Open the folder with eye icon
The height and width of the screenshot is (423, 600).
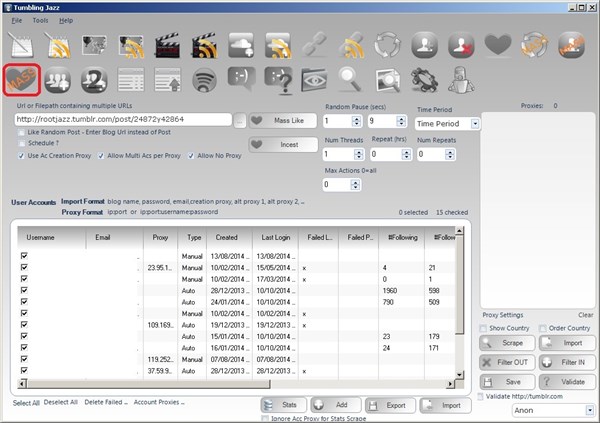pos(314,80)
